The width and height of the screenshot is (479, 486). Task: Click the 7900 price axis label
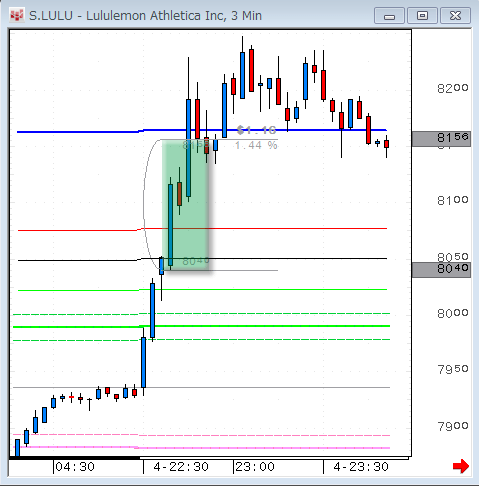pos(452,426)
